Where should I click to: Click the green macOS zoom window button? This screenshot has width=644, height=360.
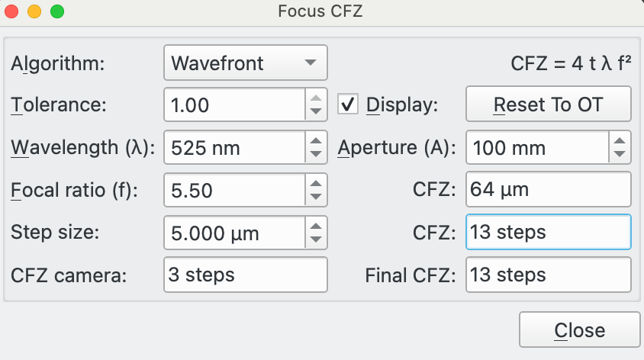pyautogui.click(x=57, y=12)
